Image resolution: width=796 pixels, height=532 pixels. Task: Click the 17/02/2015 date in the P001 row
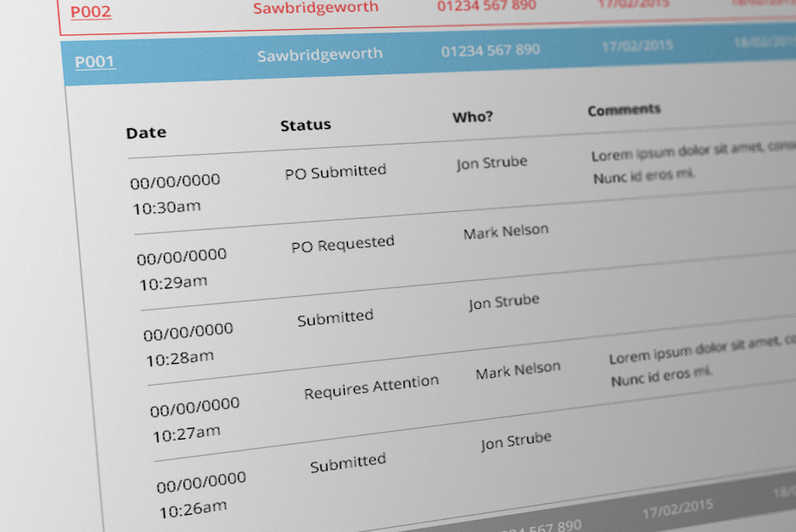pyautogui.click(x=637, y=46)
